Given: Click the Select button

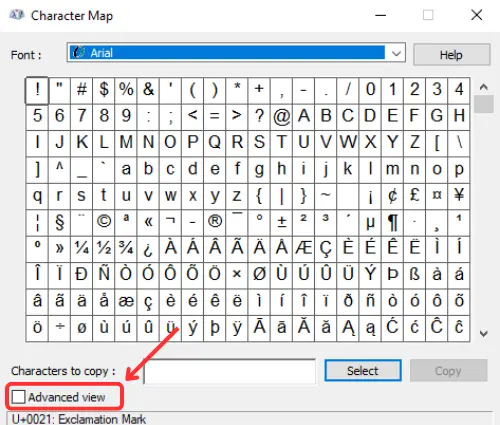Looking at the screenshot, I should (x=363, y=370).
